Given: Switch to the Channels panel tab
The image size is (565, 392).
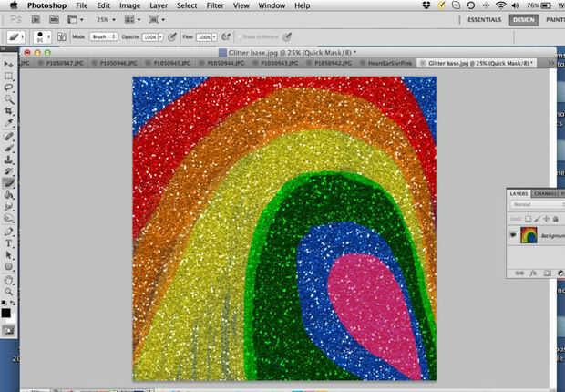Looking at the screenshot, I should [546, 193].
